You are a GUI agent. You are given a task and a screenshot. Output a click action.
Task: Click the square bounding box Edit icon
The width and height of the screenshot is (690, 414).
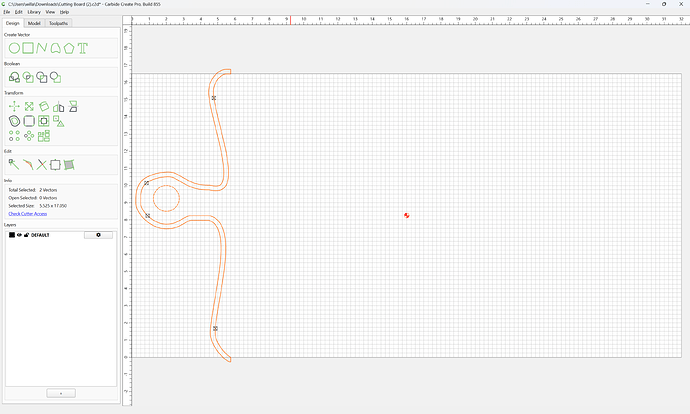click(x=55, y=165)
